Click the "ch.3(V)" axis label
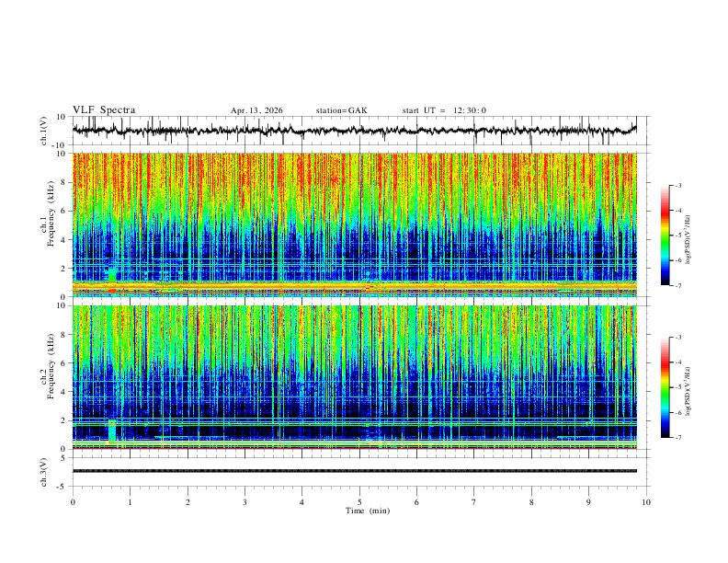The height and width of the screenshot is (563, 728). coord(44,473)
